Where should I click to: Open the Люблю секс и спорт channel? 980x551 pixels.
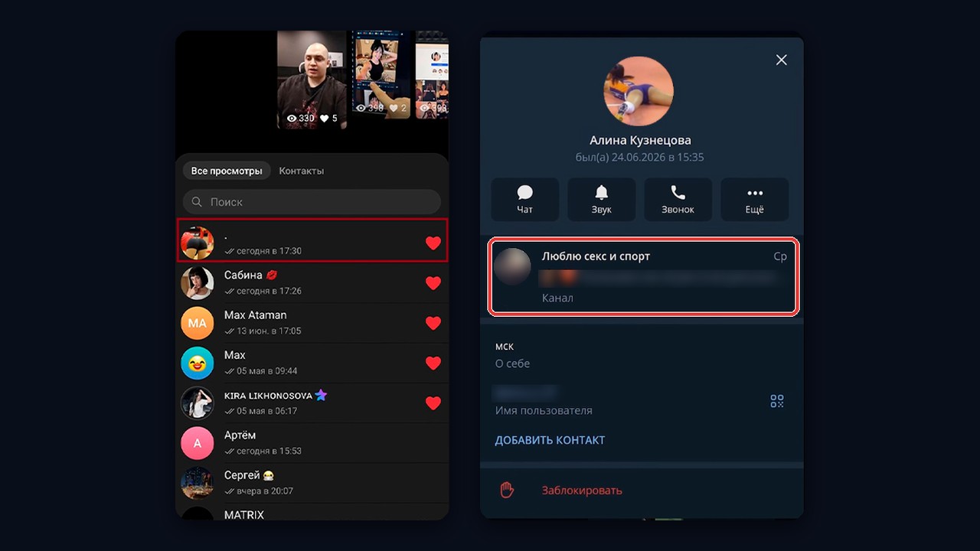(643, 276)
